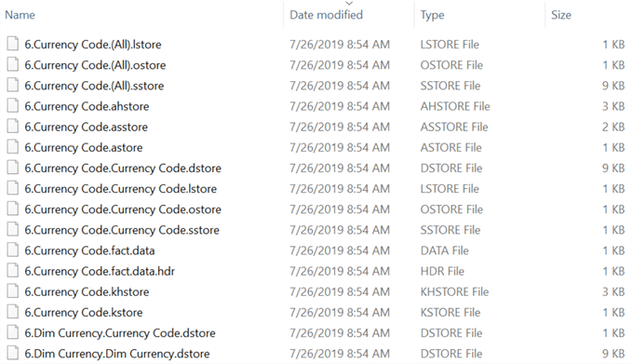632x364 pixels.
Task: Click the KSTORE File type cell
Action: (x=450, y=312)
